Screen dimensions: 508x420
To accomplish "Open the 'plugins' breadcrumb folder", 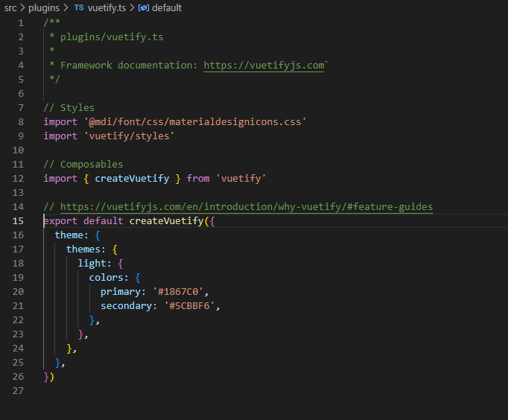I will click(x=44, y=7).
